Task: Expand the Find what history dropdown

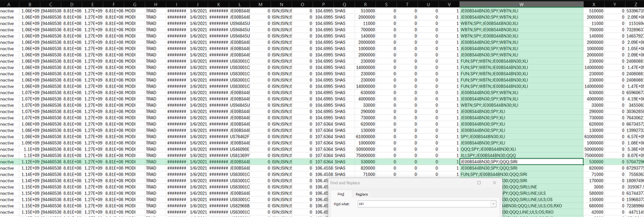Action: click(493, 204)
